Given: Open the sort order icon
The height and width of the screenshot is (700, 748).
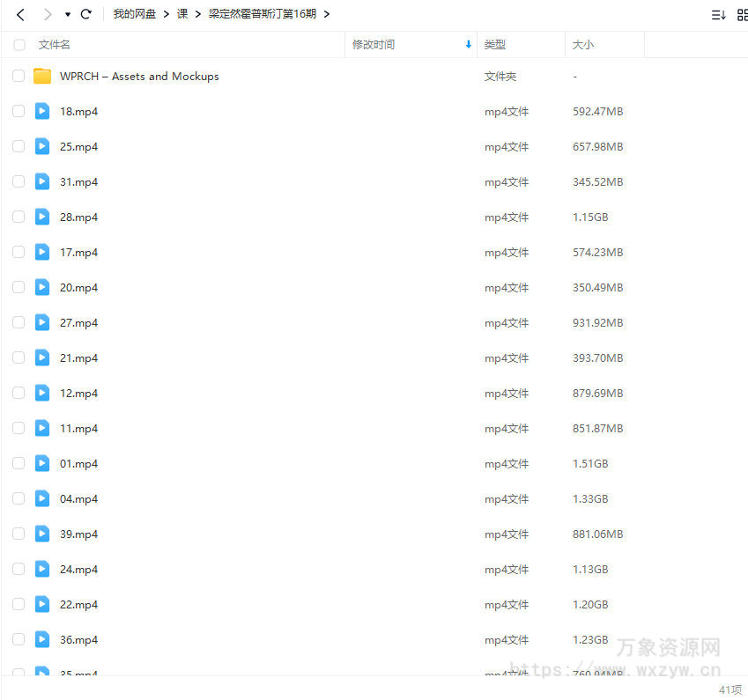Looking at the screenshot, I should tap(718, 14).
